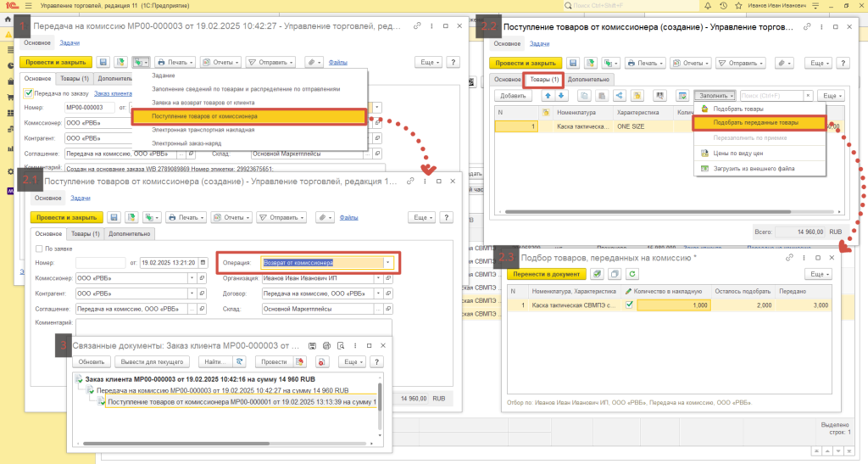Click Обновить in Связанные документы
The image size is (868, 464).
pyautogui.click(x=92, y=362)
